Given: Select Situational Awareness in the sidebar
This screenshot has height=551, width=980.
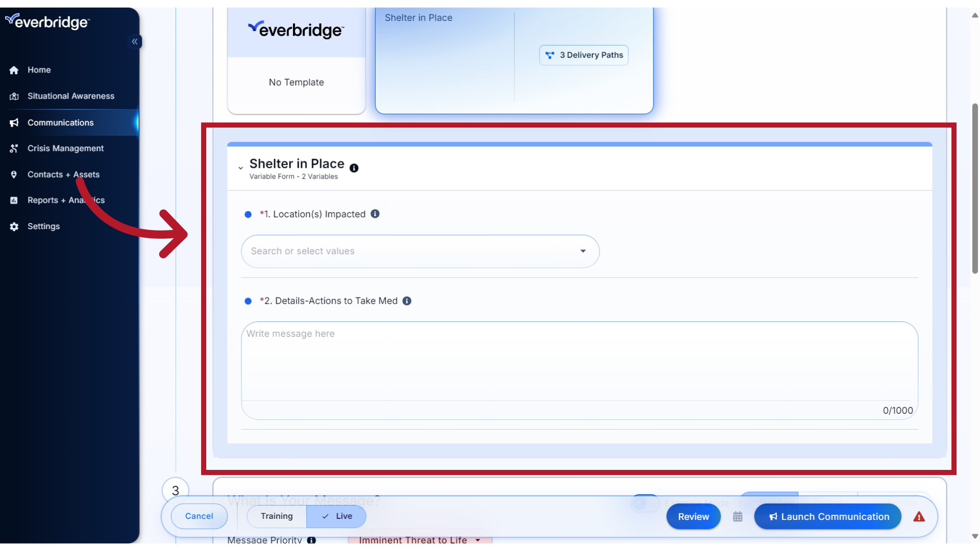Looking at the screenshot, I should (70, 96).
